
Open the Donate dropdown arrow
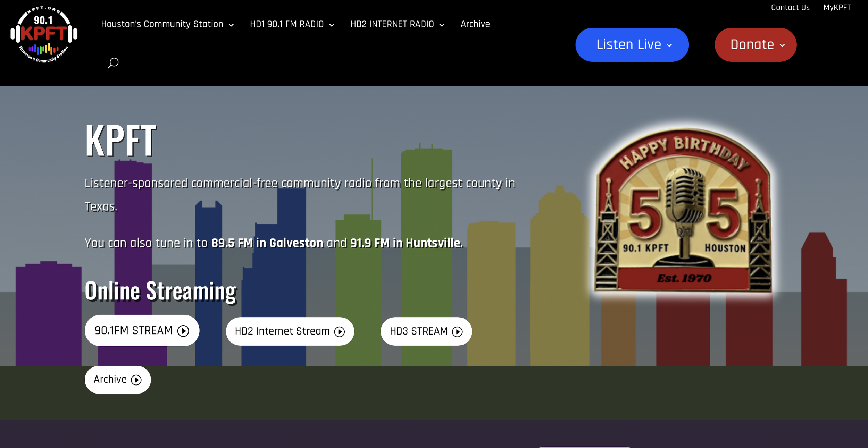coord(782,45)
